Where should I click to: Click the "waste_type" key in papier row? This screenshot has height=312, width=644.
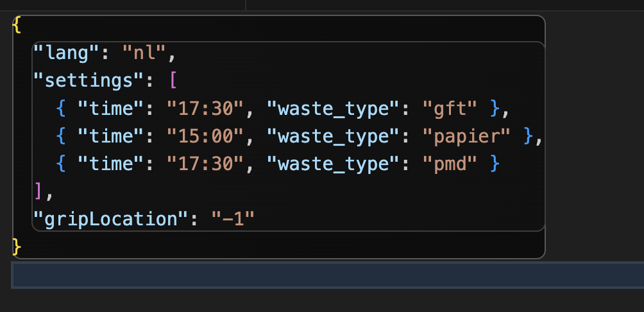point(333,136)
